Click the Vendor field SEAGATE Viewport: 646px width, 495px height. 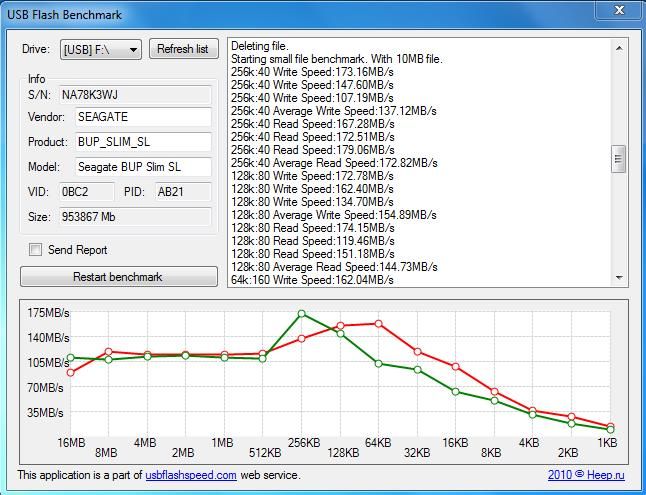(143, 117)
